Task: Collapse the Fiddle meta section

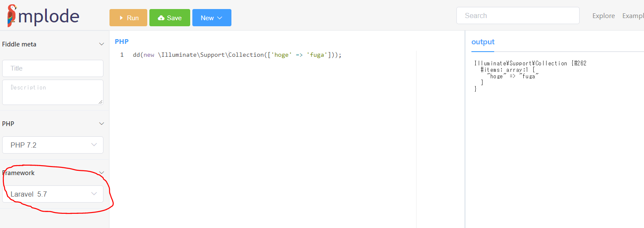Action: [102, 44]
